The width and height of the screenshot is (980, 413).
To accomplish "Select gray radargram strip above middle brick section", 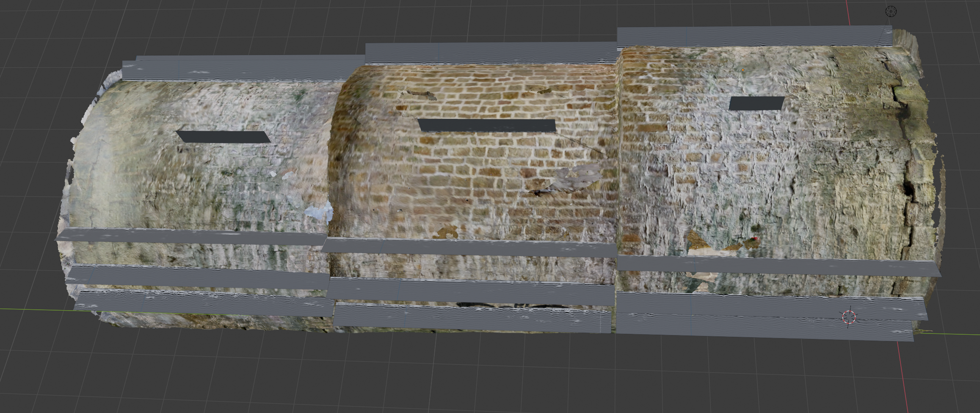I will click(491, 54).
